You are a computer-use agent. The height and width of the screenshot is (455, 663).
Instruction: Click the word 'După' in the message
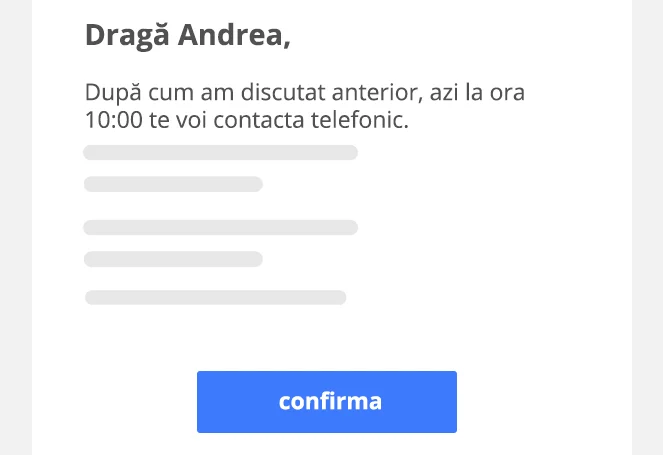coord(113,93)
